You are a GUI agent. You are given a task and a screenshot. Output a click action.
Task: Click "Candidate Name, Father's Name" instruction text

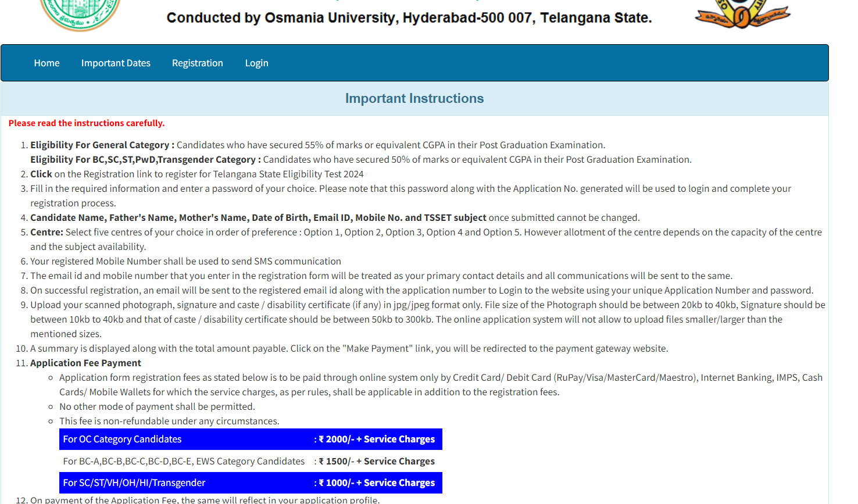335,217
